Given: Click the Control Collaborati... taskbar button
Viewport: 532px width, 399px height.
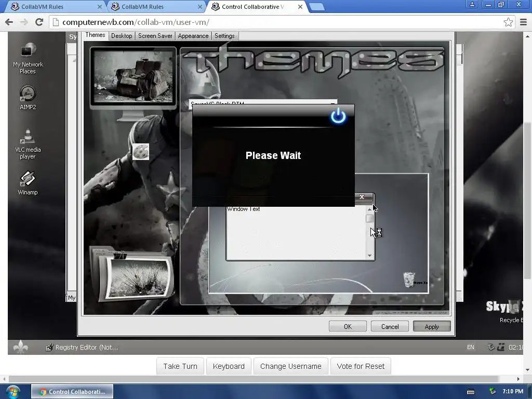Looking at the screenshot, I should pos(72,392).
